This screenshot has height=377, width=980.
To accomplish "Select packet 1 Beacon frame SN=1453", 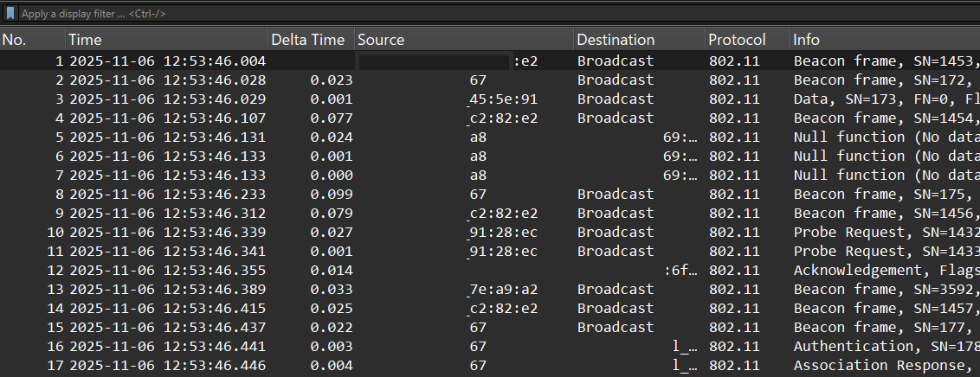I will click(490, 61).
